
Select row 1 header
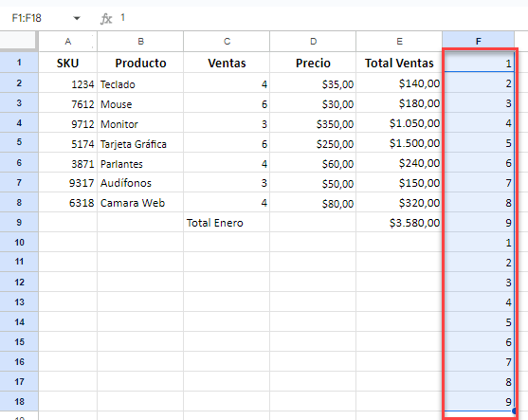pyautogui.click(x=19, y=63)
